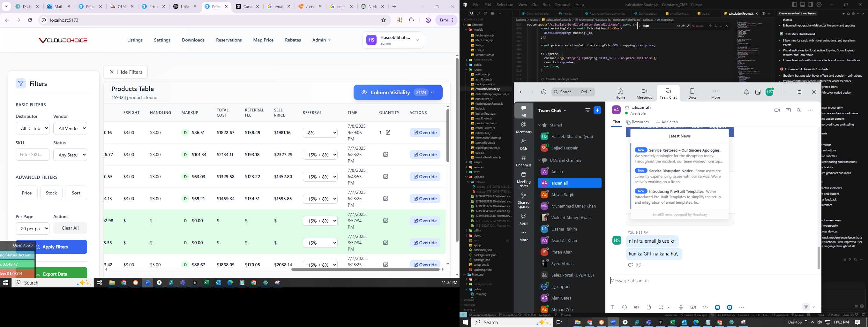Click the Clear All button
The width and height of the screenshot is (868, 327).
tap(70, 228)
